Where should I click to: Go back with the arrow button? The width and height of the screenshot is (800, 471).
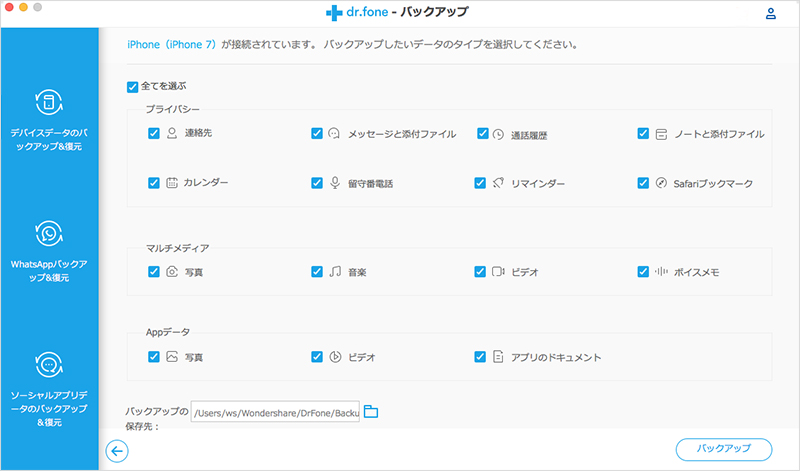click(117, 451)
